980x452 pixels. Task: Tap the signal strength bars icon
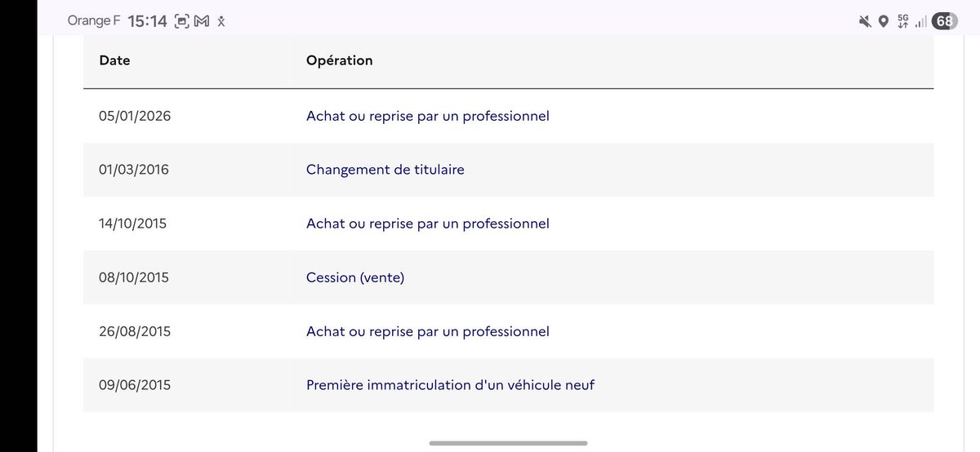[921, 22]
